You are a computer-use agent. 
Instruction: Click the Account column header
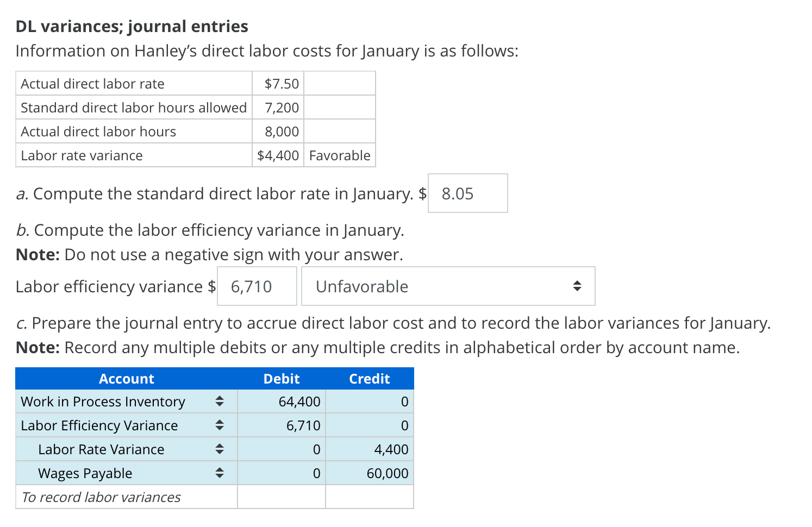[x=126, y=378]
